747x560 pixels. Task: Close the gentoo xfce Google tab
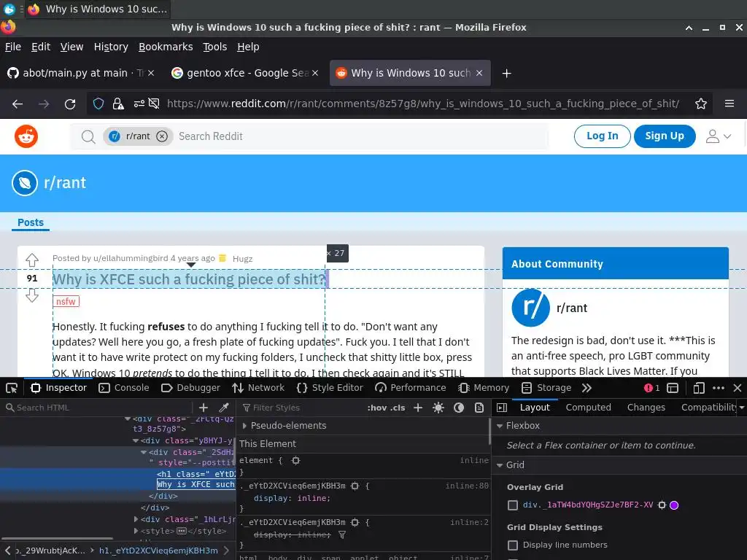click(x=315, y=73)
